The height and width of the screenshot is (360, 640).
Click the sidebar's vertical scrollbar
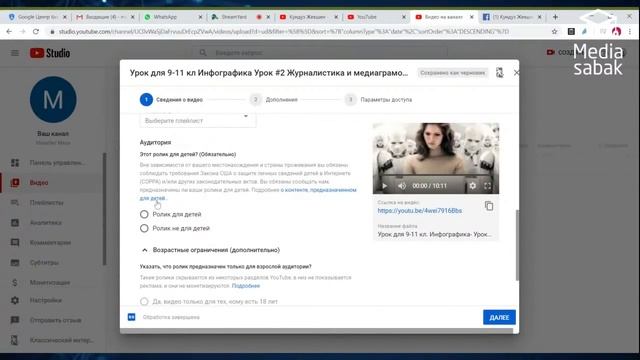[104, 209]
